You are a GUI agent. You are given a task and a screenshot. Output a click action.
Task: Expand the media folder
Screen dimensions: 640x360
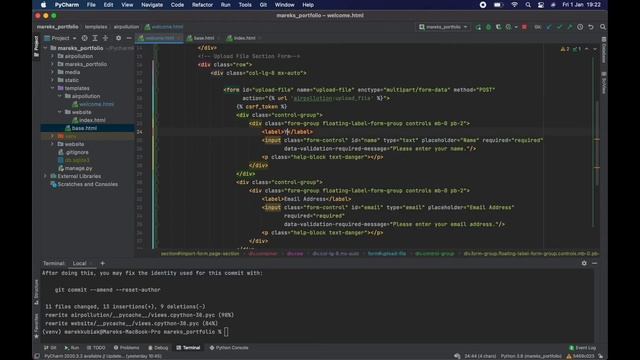[x=53, y=72]
